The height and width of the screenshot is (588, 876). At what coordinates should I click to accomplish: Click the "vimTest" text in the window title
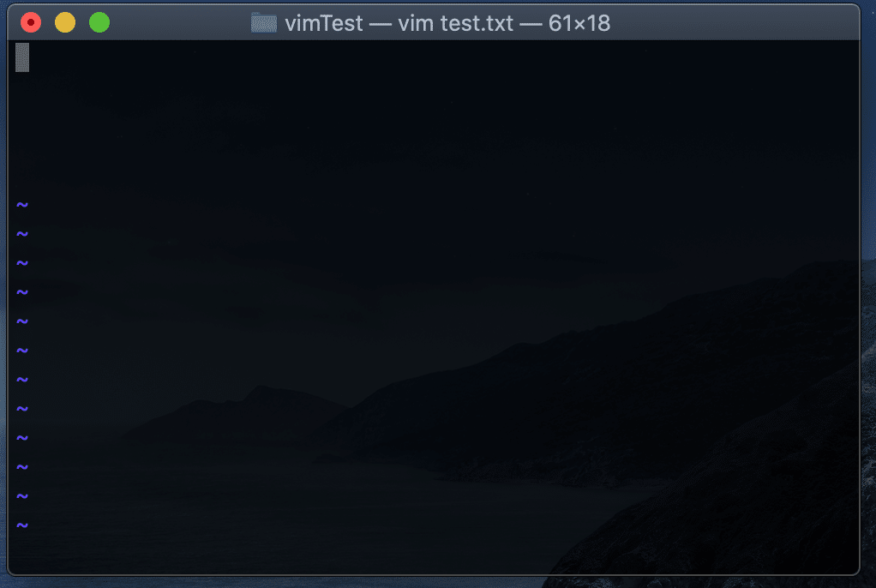323,23
